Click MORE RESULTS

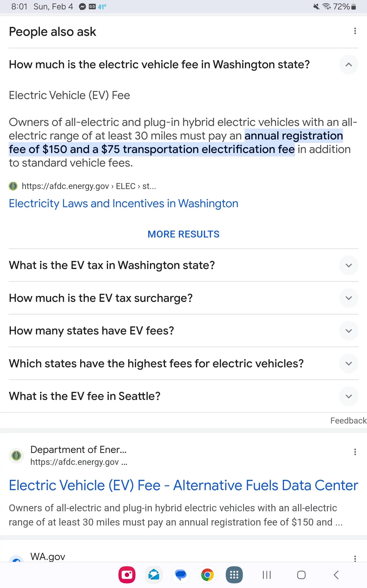[183, 234]
